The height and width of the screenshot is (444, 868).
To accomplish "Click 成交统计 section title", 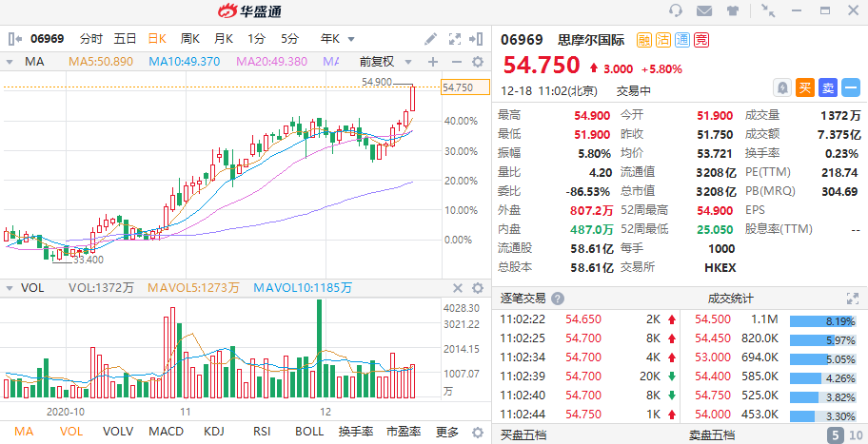I will tap(730, 299).
